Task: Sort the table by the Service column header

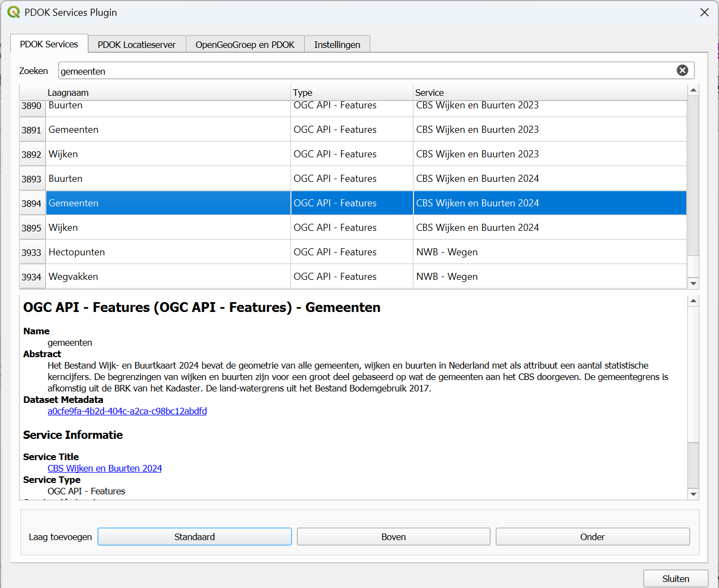Action: click(429, 93)
